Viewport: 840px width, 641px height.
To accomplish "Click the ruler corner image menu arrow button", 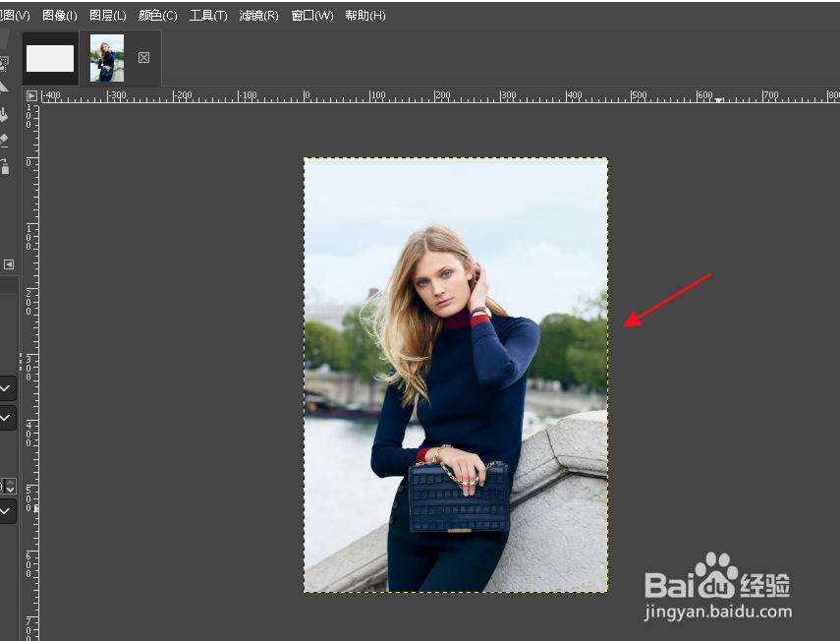I will coord(31,95).
